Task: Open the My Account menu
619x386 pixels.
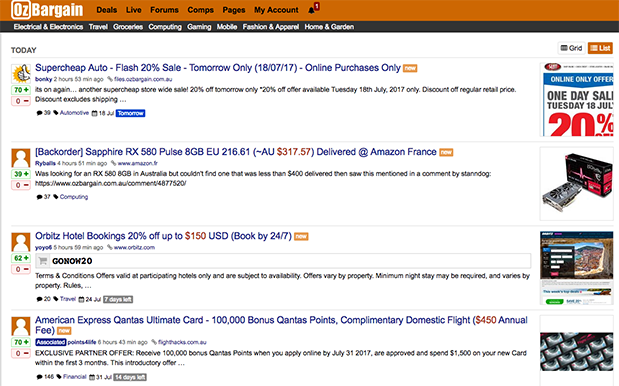Action: [276, 10]
